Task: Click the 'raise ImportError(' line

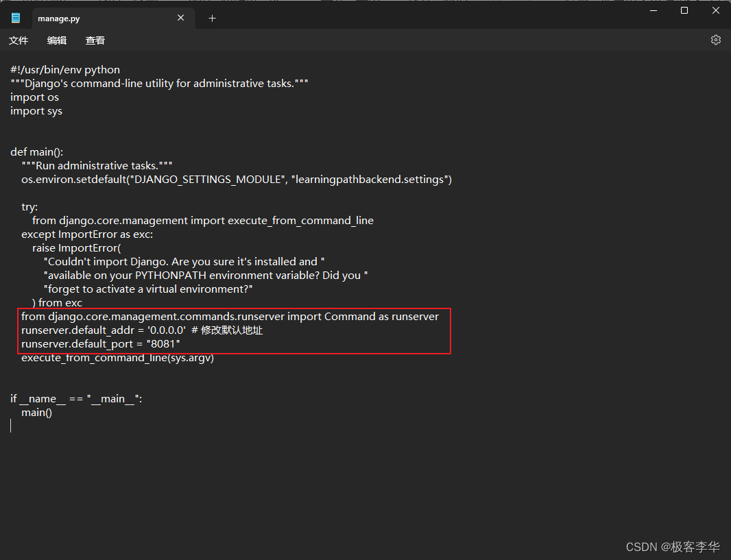Action: pyautogui.click(x=76, y=248)
